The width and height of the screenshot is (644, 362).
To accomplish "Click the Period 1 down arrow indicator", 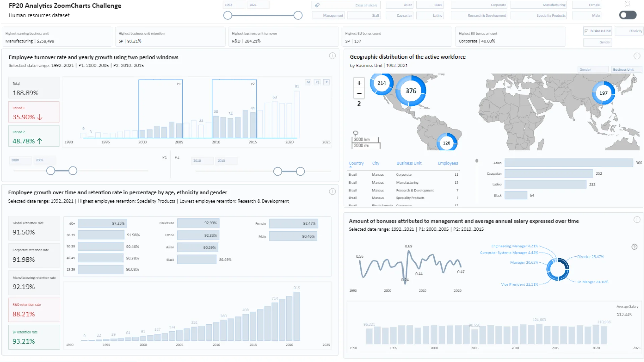I will click(40, 117).
